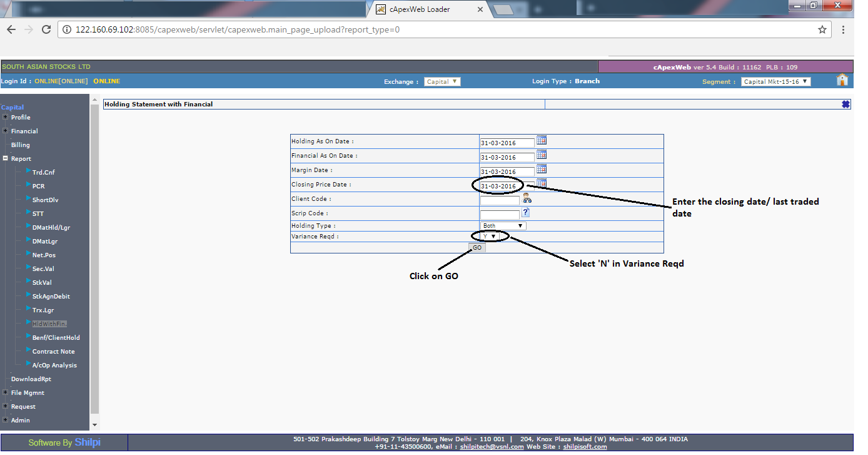This screenshot has width=868, height=455.
Task: Close Holding Statement panel with blue X
Action: pos(845,105)
